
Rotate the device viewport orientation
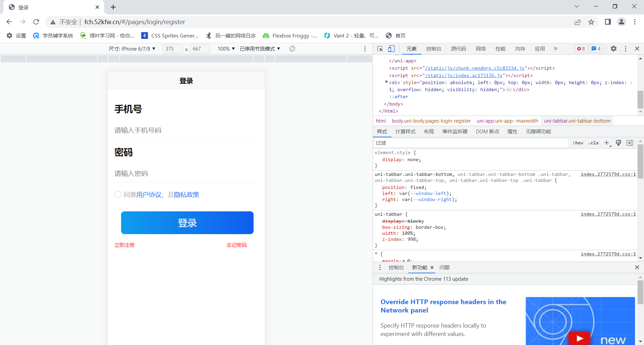click(292, 49)
